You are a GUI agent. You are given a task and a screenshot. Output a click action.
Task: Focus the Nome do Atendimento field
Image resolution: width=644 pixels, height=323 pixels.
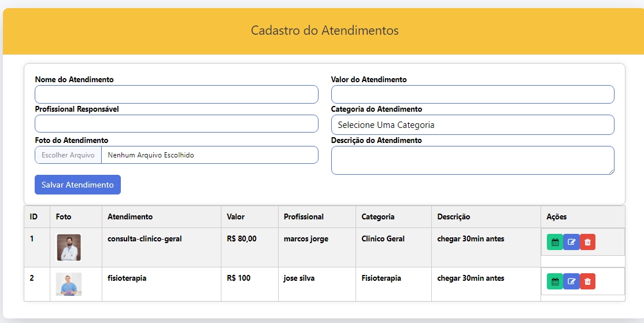[x=176, y=94]
